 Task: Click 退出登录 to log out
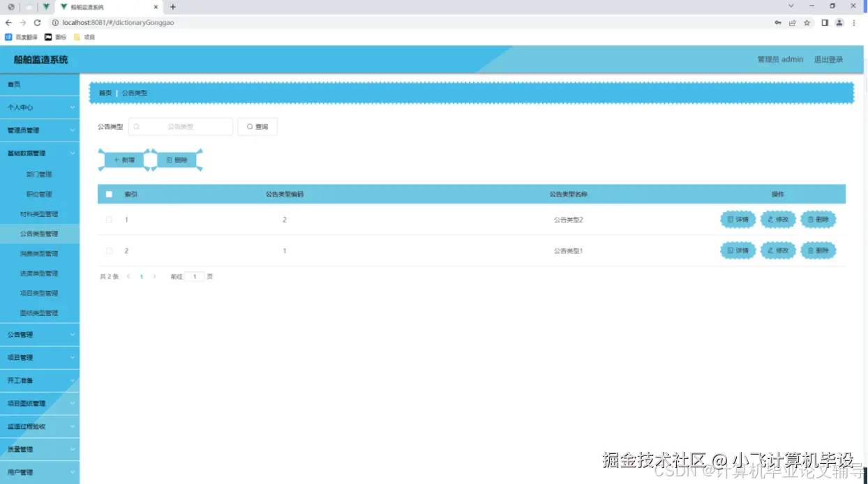(x=828, y=59)
